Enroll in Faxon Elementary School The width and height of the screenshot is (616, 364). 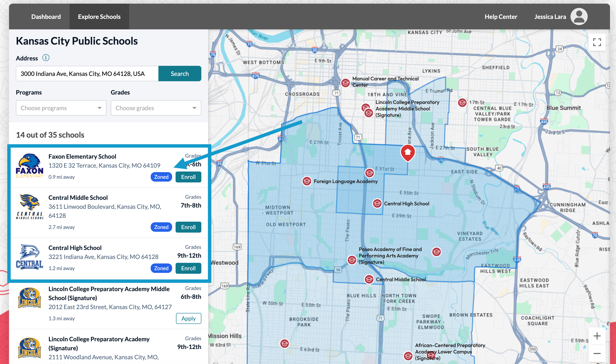click(188, 177)
